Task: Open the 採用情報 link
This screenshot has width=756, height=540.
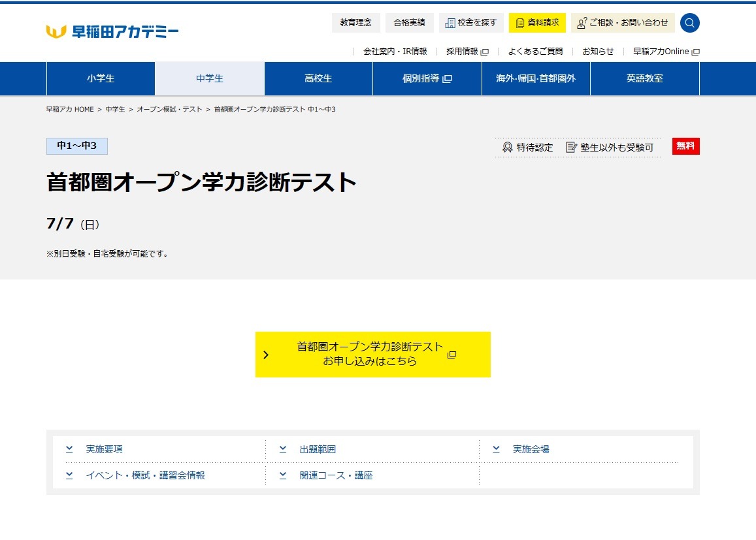Action: pyautogui.click(x=467, y=52)
